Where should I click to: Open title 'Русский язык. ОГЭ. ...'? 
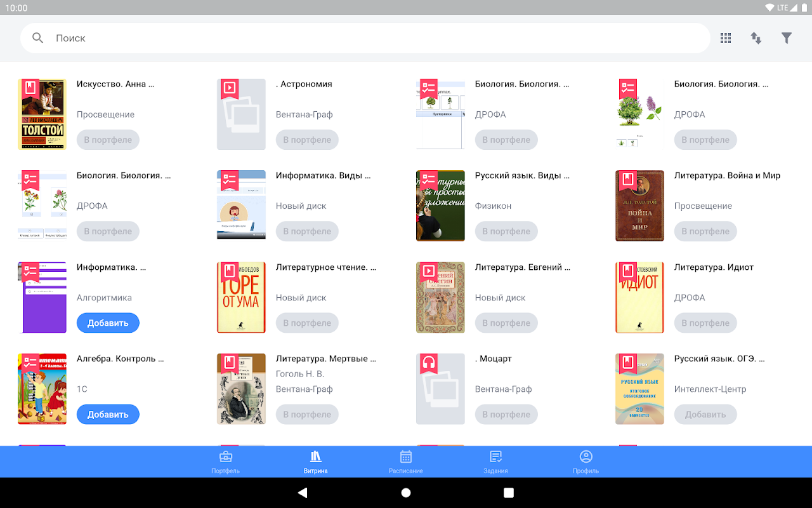tap(719, 359)
